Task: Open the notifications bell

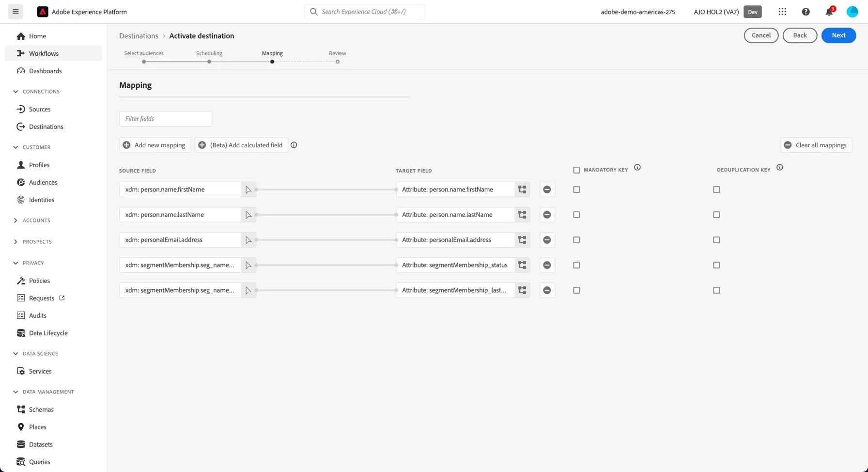Action: (x=829, y=12)
